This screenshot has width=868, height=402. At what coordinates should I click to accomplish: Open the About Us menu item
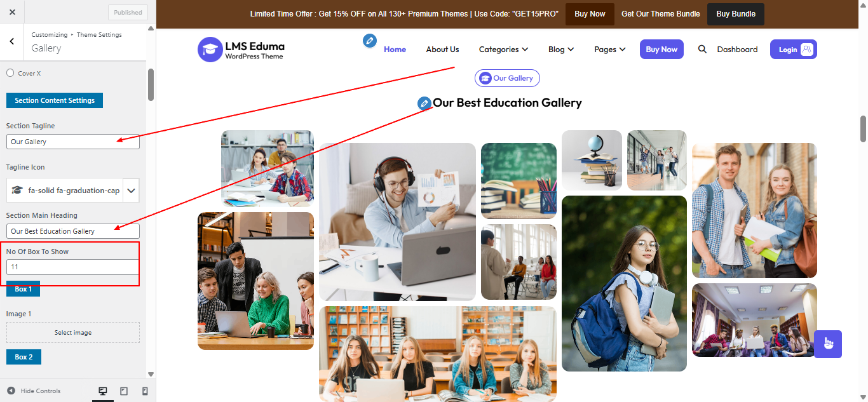pyautogui.click(x=442, y=49)
